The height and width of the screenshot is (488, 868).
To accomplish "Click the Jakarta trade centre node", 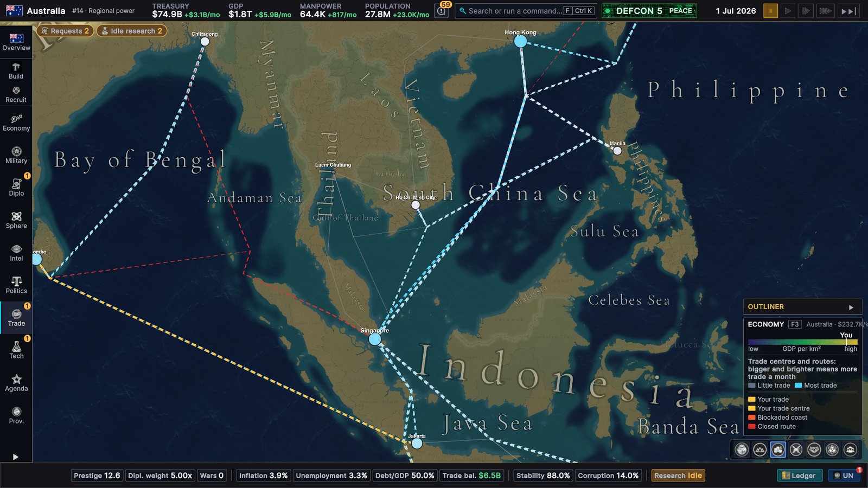I will point(417,444).
